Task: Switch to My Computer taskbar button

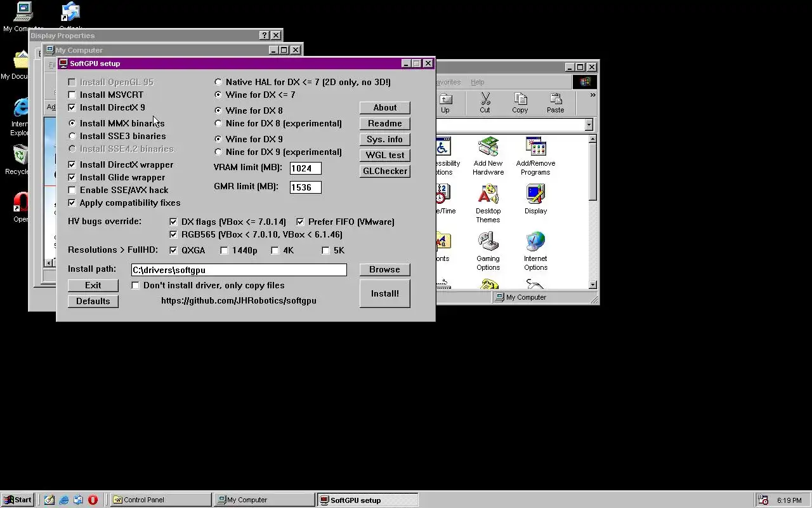Action: 264,500
